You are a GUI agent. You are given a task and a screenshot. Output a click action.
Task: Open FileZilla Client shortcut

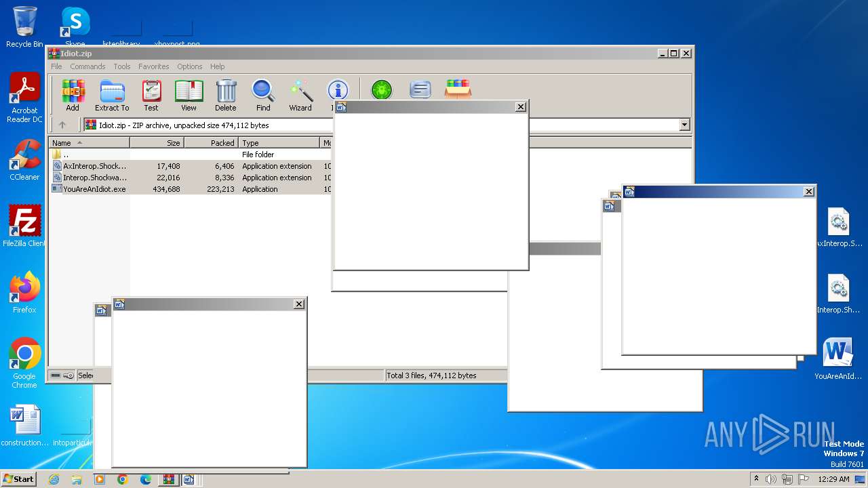(x=24, y=226)
